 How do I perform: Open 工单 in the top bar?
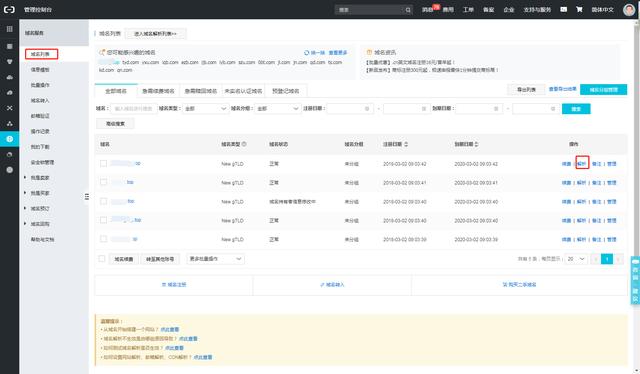tap(468, 9)
